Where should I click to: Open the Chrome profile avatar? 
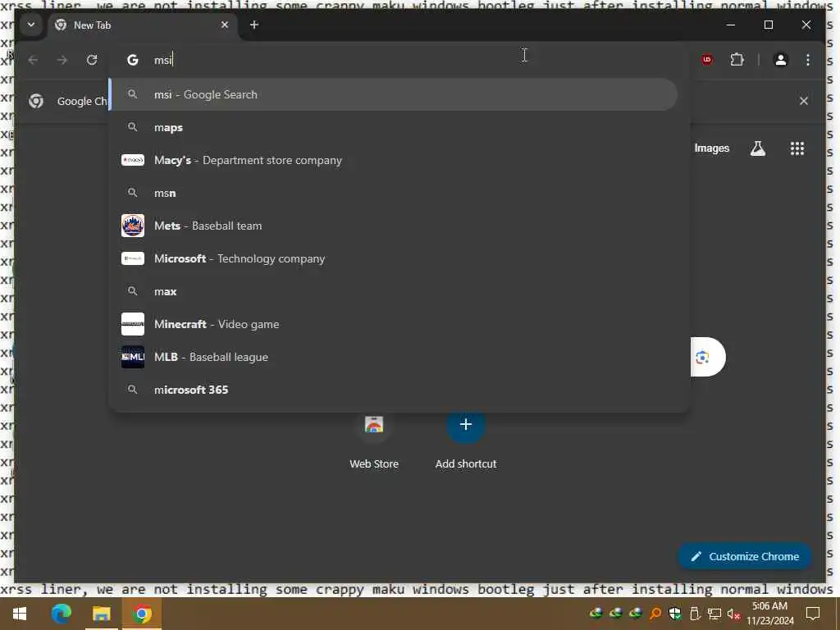click(781, 60)
